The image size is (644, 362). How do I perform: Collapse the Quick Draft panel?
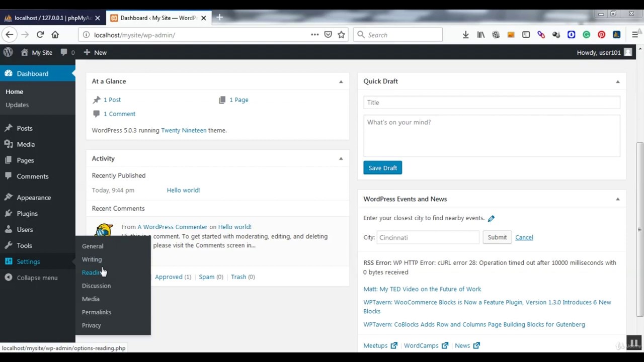(618, 81)
